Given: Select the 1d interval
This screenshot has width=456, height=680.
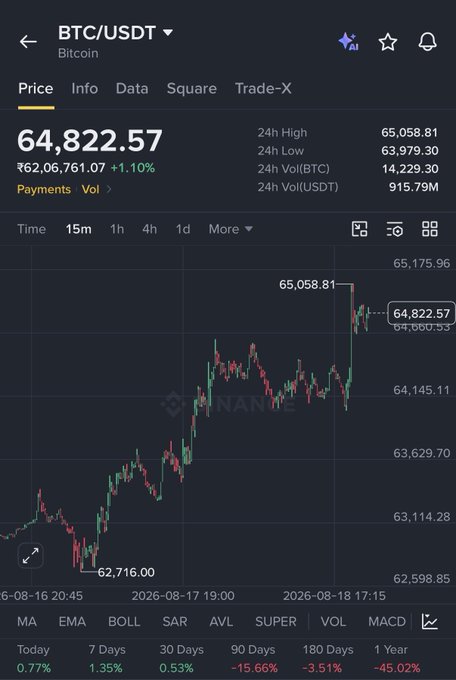Looking at the screenshot, I should 183,229.
